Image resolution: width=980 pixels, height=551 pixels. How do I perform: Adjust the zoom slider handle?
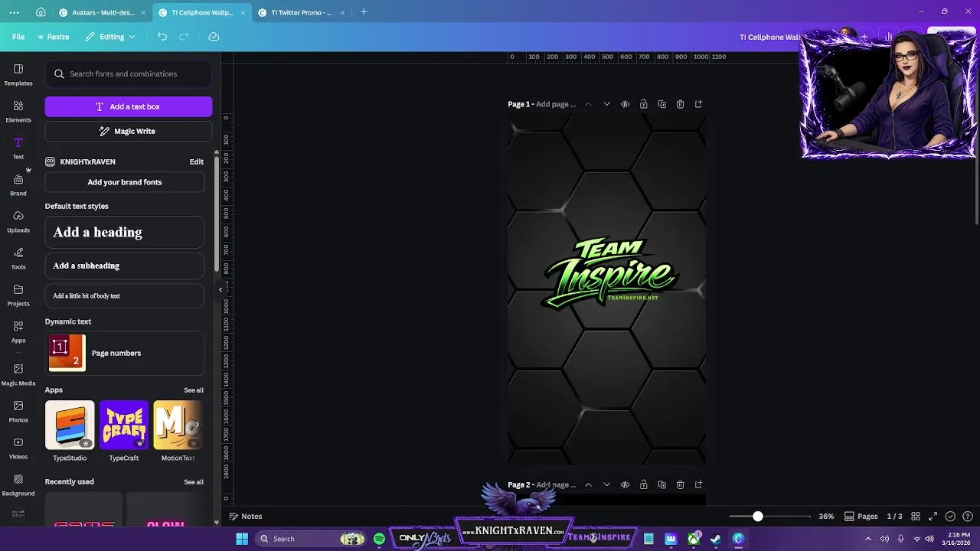point(757,517)
